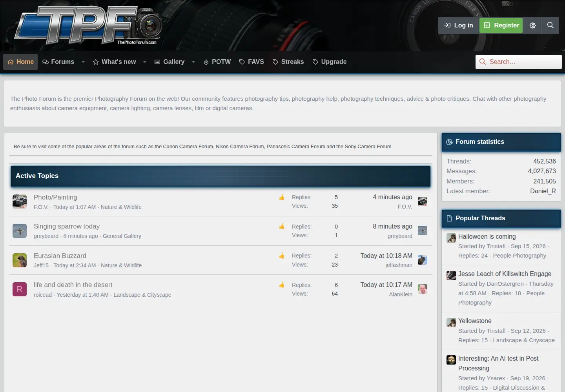Open jeffashman user link
565x392 pixels.
coord(399,265)
